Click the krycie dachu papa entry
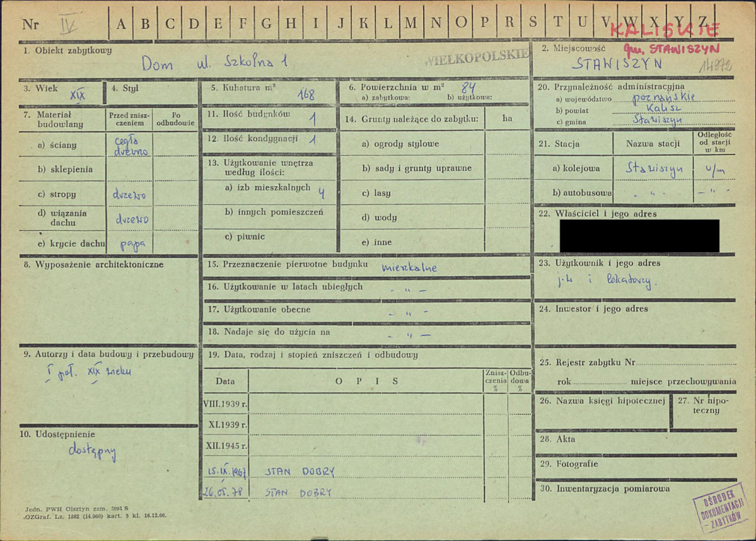 click(132, 245)
